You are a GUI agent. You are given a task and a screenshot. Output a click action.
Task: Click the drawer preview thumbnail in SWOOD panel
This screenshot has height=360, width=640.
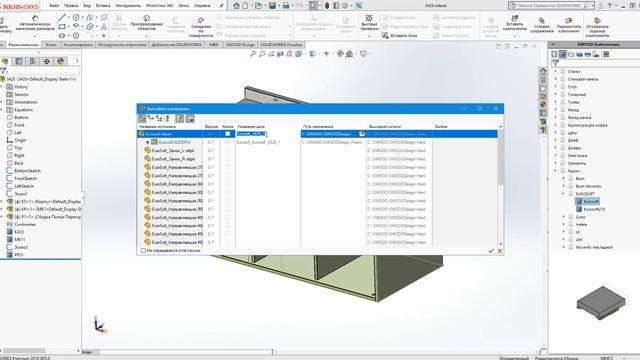click(x=601, y=302)
